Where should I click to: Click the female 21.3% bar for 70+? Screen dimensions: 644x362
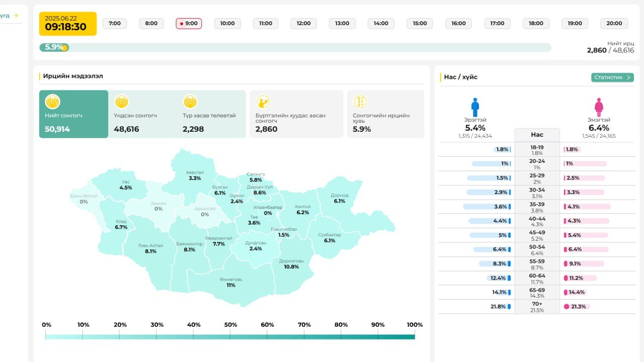pos(577,307)
